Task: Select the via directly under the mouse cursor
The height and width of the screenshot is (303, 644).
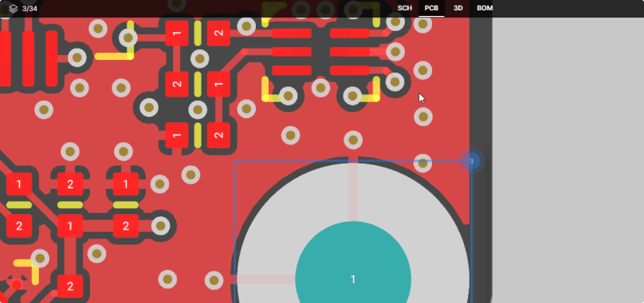Action: 423,117
